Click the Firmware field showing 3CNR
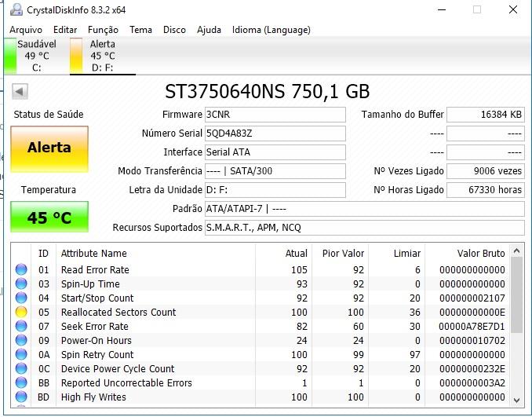The image size is (532, 417). point(275,115)
